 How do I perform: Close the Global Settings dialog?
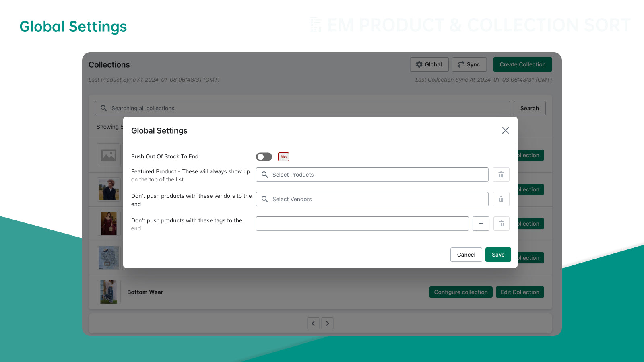click(506, 130)
